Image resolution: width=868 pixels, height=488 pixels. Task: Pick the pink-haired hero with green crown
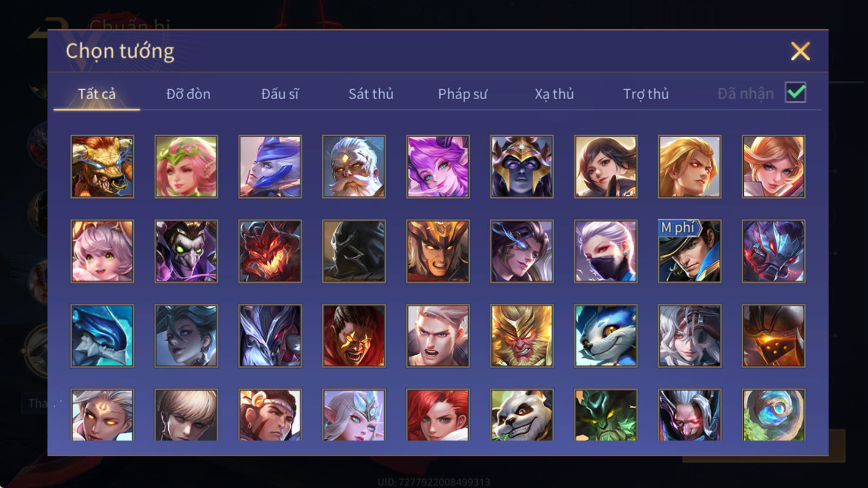pos(186,166)
